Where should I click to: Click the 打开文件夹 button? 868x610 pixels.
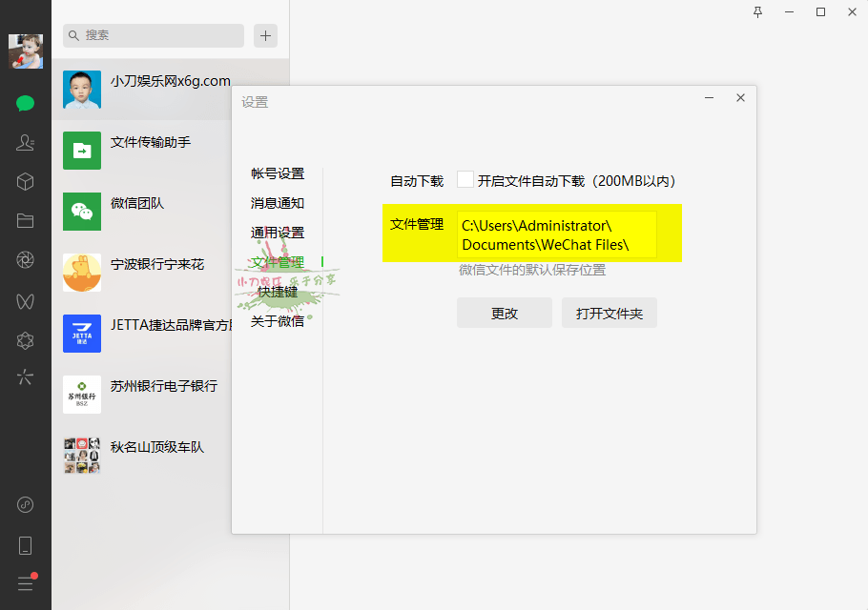[x=609, y=312]
